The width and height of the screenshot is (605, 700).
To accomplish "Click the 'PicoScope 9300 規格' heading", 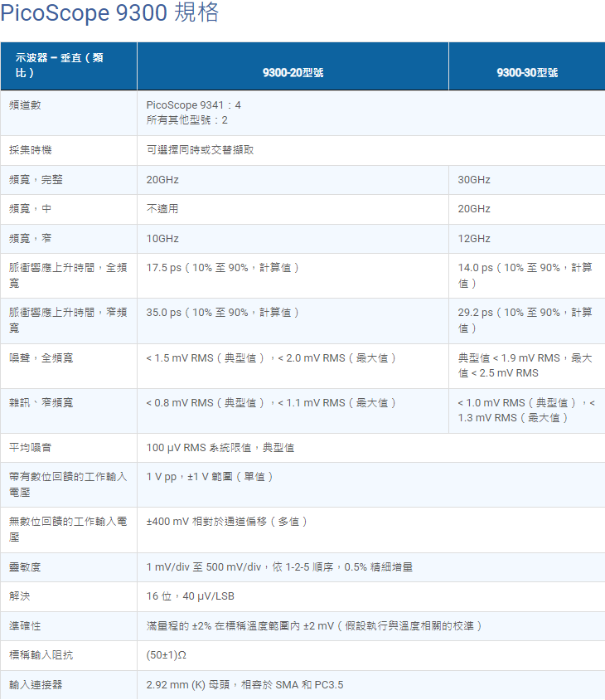I will click(x=109, y=12).
